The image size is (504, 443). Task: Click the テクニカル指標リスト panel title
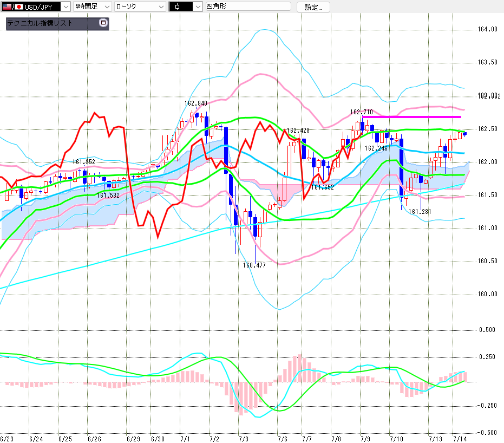tap(40, 23)
